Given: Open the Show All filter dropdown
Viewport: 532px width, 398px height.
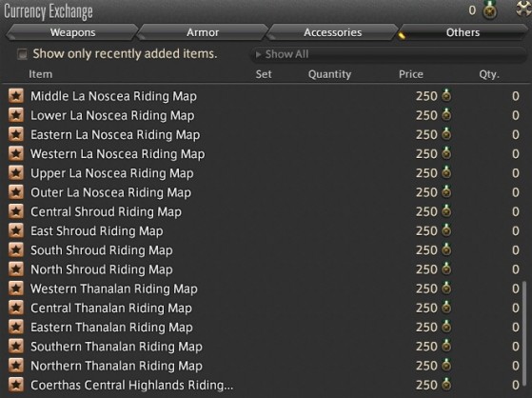Looking at the screenshot, I should 389,54.
